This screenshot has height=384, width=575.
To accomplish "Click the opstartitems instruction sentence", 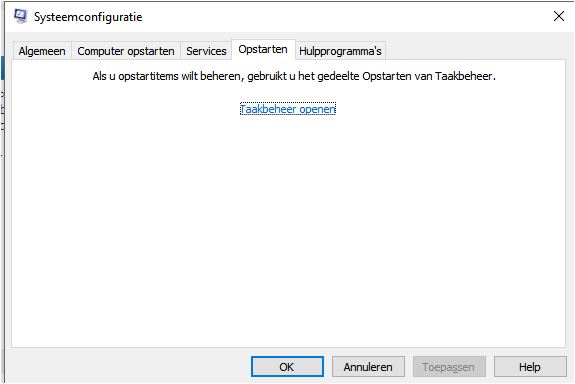I will coord(294,76).
